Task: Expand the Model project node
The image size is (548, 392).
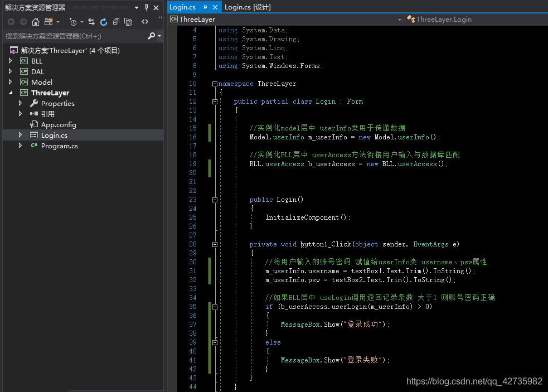Action: click(x=10, y=82)
